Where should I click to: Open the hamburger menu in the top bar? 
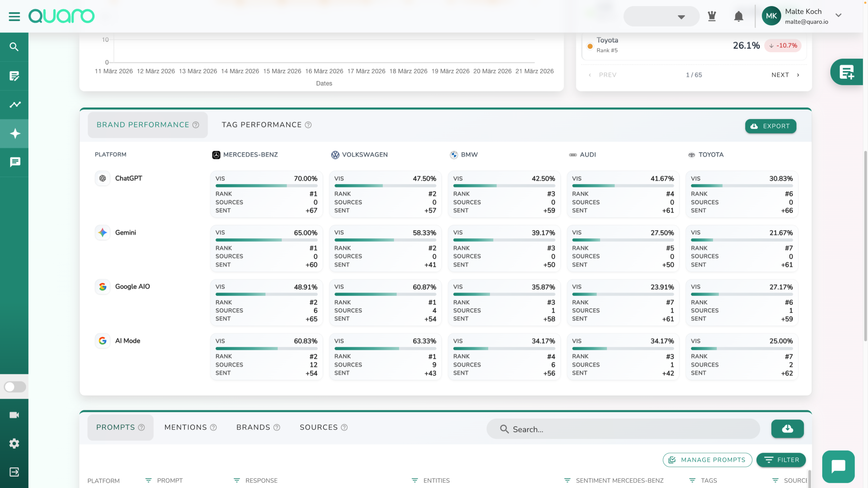point(14,16)
